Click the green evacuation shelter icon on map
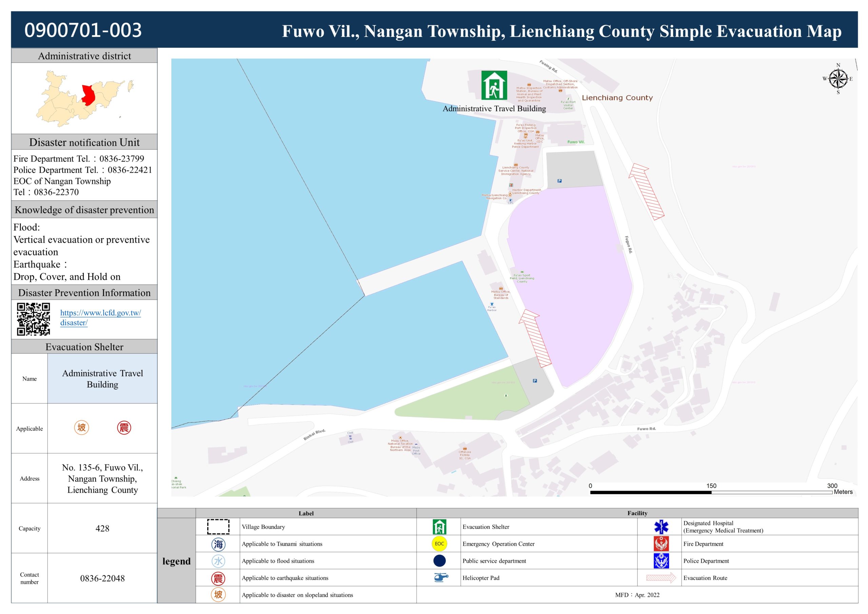Image resolution: width=868 pixels, height=614 pixels. [494, 85]
